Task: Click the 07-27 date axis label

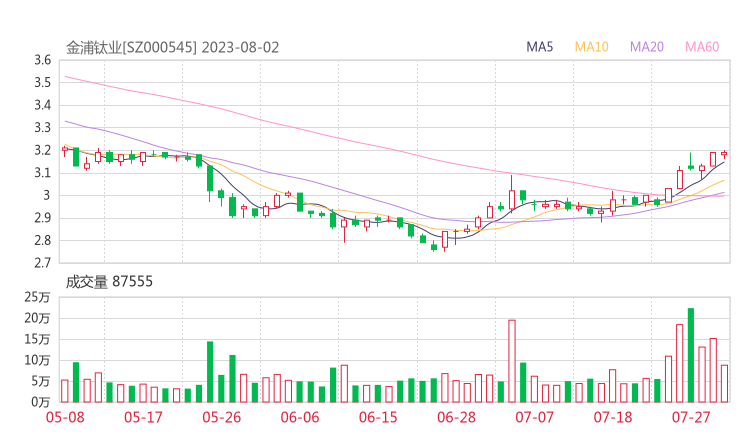Action: pyautogui.click(x=691, y=417)
